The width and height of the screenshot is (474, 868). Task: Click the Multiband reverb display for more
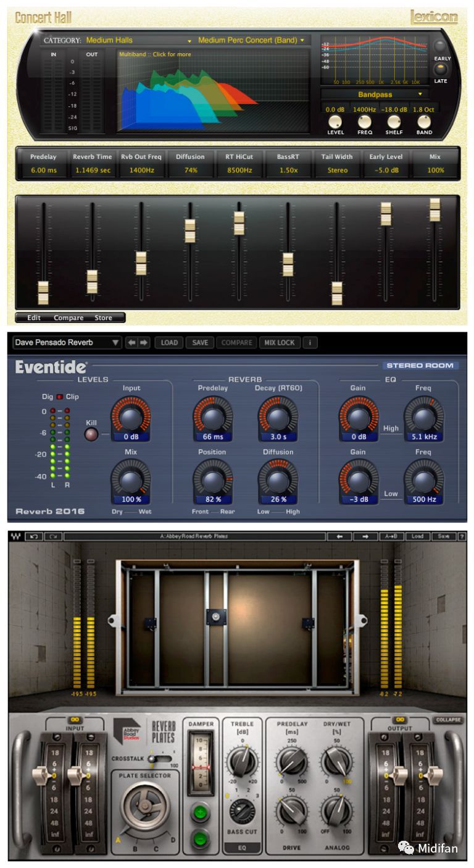point(214,90)
